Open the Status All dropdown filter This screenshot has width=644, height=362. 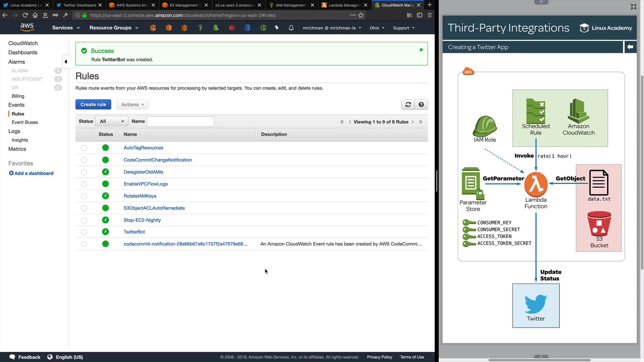pos(112,121)
